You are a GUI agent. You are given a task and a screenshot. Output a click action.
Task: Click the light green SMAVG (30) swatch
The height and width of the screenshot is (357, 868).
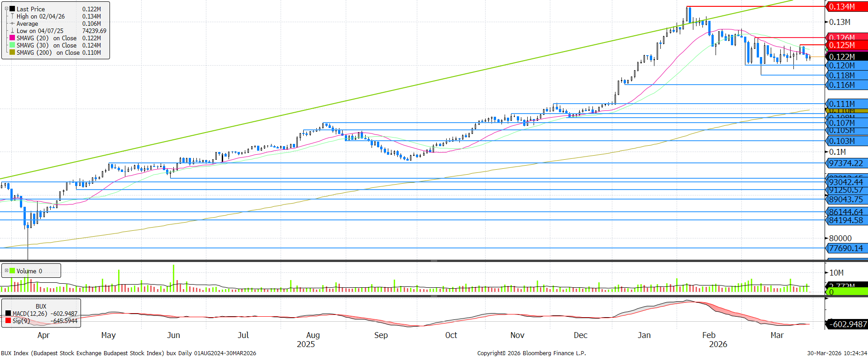click(x=12, y=45)
